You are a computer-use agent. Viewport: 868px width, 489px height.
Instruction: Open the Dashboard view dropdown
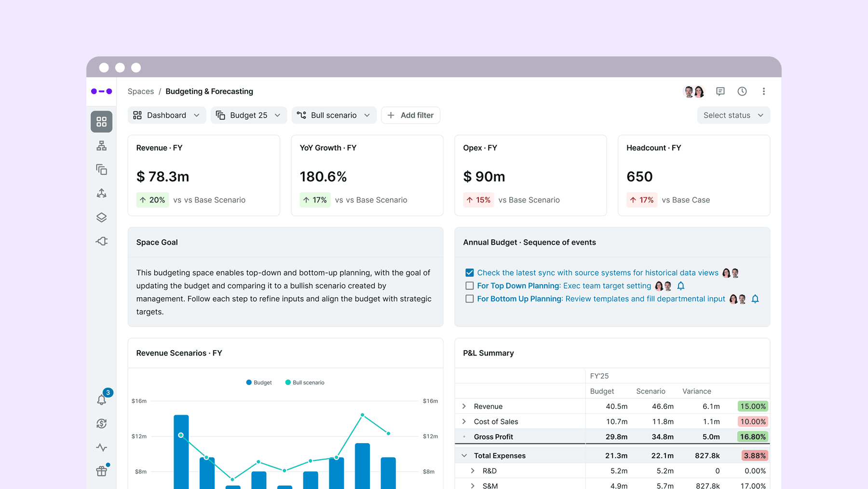tap(167, 115)
